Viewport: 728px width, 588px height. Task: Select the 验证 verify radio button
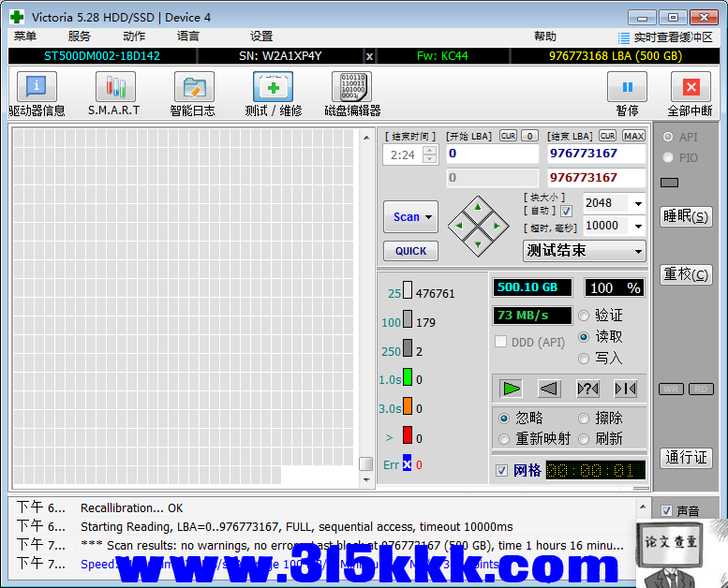point(585,316)
